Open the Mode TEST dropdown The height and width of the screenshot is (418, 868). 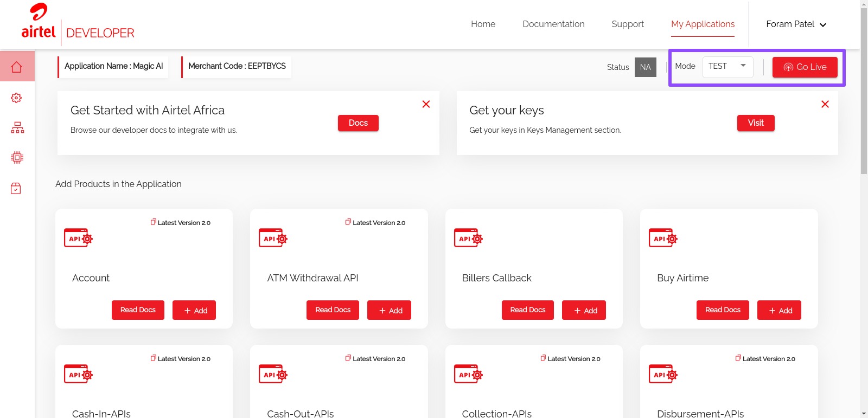[727, 67]
